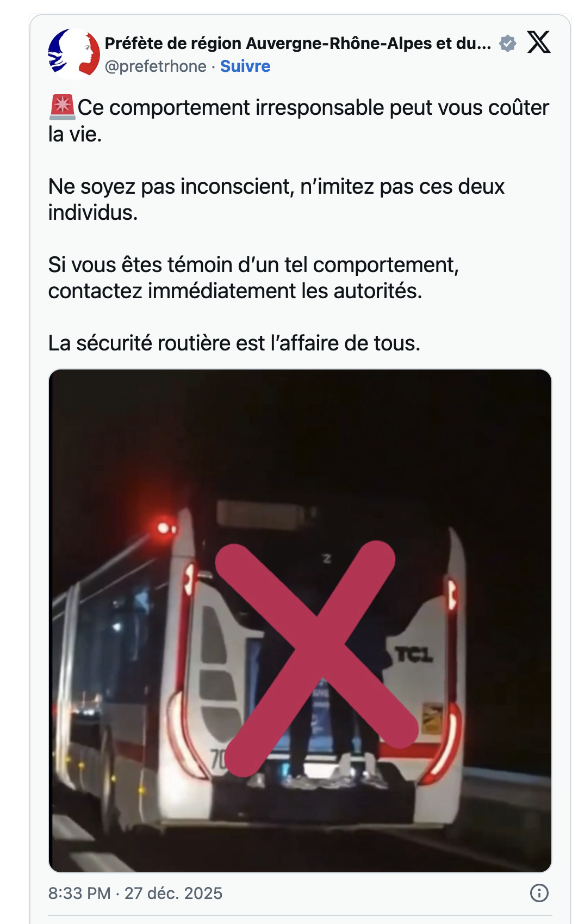
Task: Click the 8:33 PM timestamp
Action: coord(79,893)
